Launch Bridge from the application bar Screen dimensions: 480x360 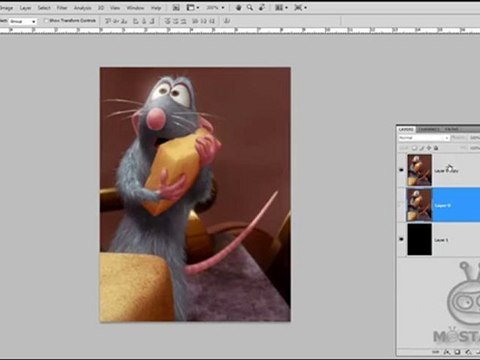click(x=176, y=8)
